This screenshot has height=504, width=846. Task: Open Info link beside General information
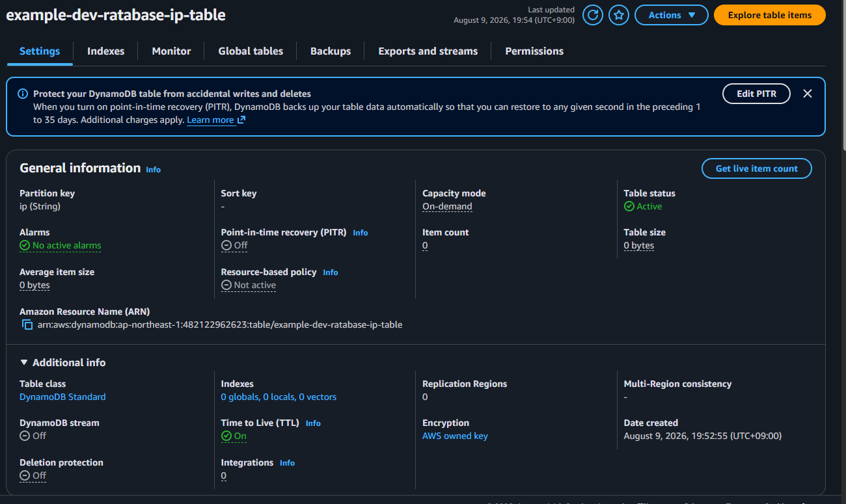tap(153, 170)
